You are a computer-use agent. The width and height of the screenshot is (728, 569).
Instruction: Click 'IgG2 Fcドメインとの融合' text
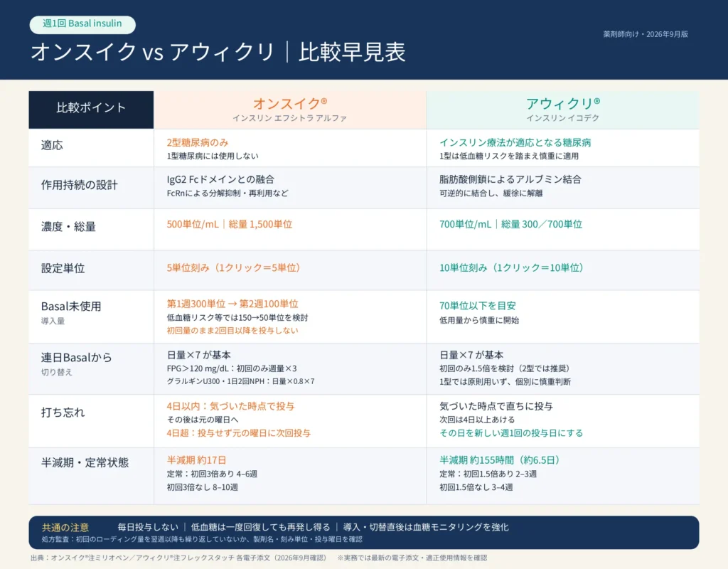pyautogui.click(x=220, y=179)
